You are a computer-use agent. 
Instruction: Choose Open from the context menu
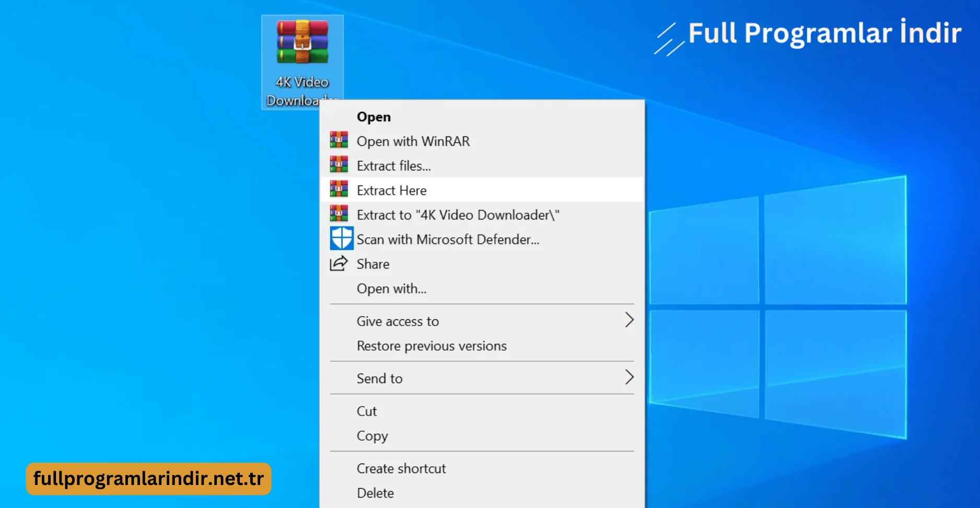(x=482, y=117)
